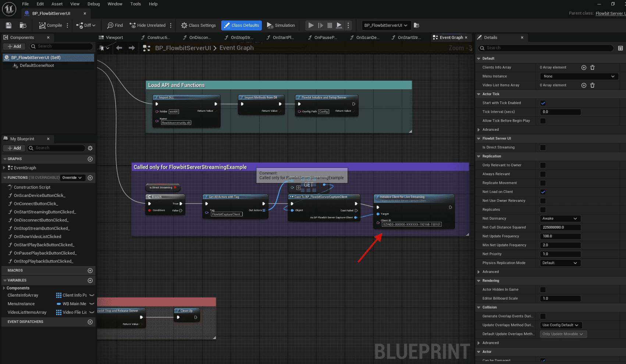Enable Always Relevant checkbox

(x=543, y=174)
